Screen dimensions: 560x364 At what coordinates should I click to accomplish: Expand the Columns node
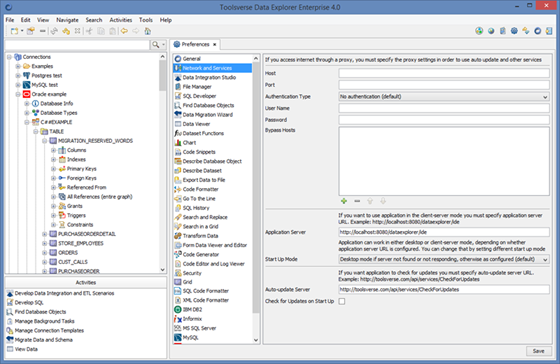[x=53, y=150]
